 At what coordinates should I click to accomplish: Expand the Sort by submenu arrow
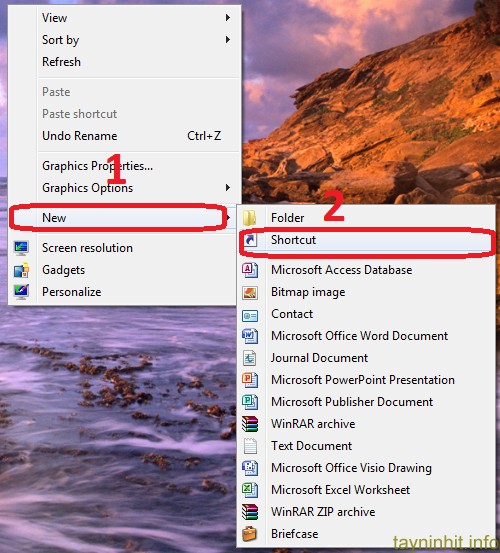[228, 40]
